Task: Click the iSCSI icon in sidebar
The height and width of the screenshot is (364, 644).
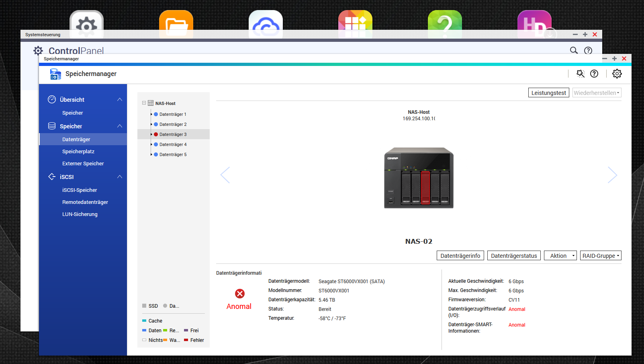Action: click(52, 177)
